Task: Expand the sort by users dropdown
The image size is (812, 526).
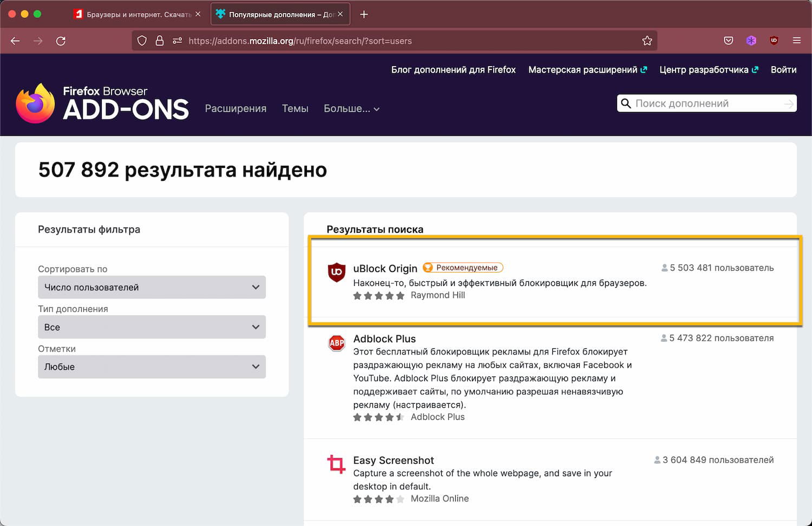Action: click(x=152, y=287)
